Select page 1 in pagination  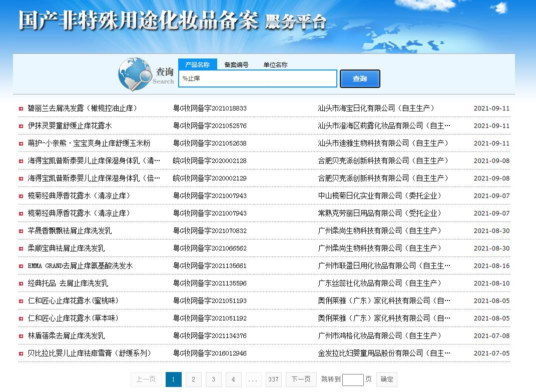pos(173,379)
